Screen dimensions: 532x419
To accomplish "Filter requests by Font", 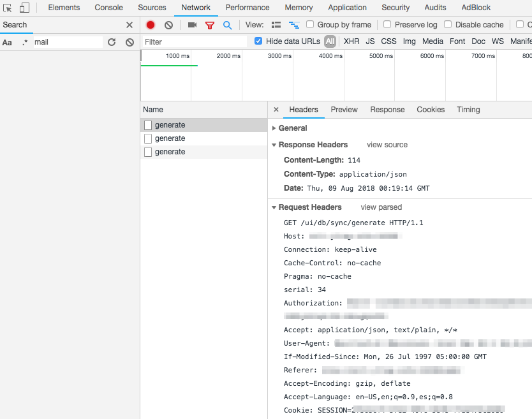I will tap(457, 41).
